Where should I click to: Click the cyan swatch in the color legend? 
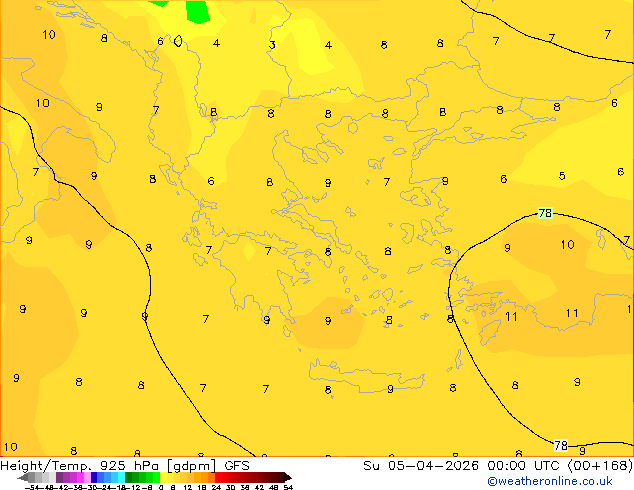[x=121, y=477]
